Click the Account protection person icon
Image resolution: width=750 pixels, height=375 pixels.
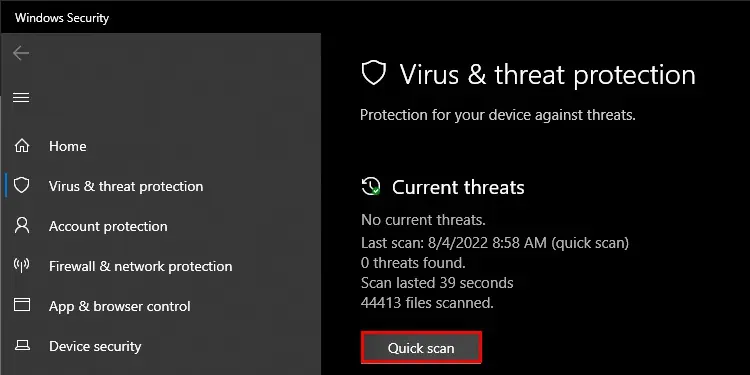(x=22, y=225)
